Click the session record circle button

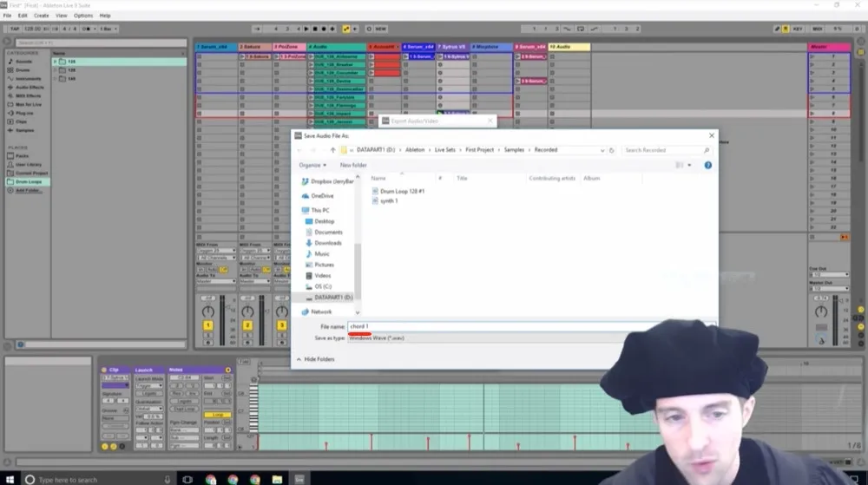[x=369, y=29]
